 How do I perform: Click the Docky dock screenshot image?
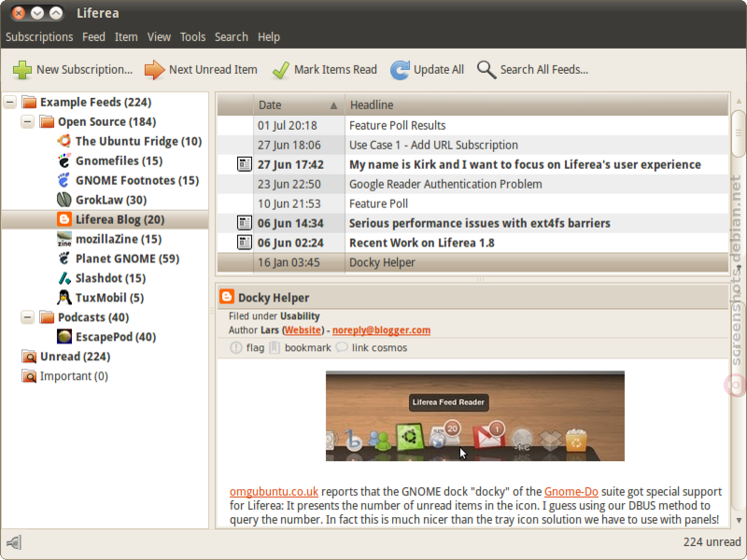475,415
